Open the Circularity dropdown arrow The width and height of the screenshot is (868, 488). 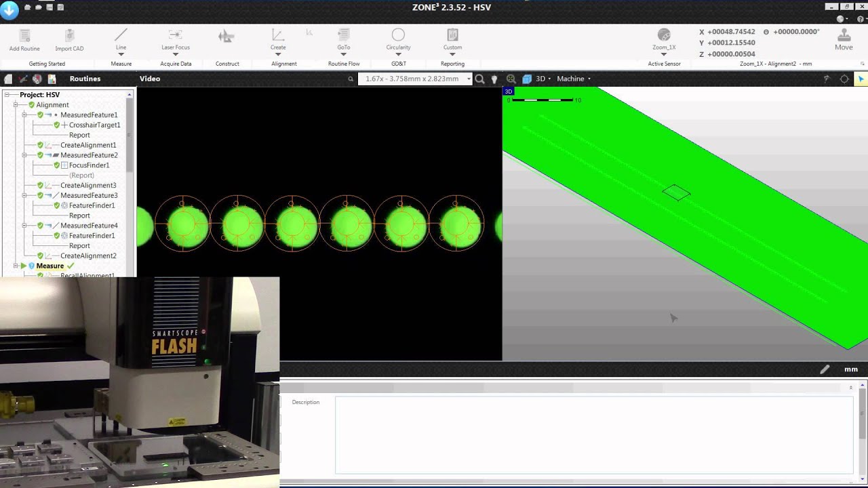pyautogui.click(x=398, y=54)
